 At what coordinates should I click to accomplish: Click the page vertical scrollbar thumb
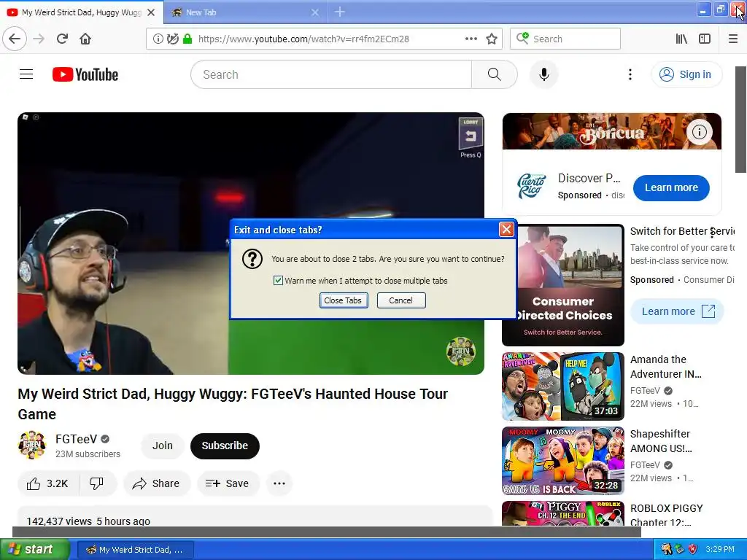[741, 120]
